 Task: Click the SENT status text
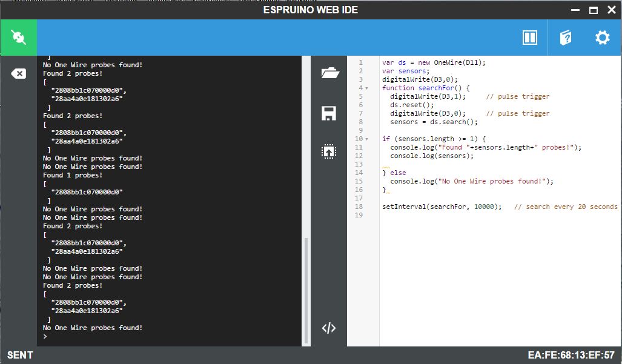(20, 355)
